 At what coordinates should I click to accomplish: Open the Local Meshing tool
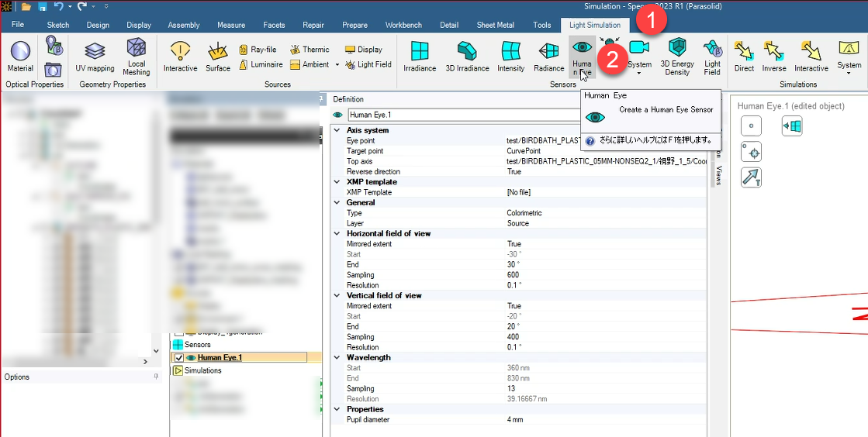coord(137,57)
